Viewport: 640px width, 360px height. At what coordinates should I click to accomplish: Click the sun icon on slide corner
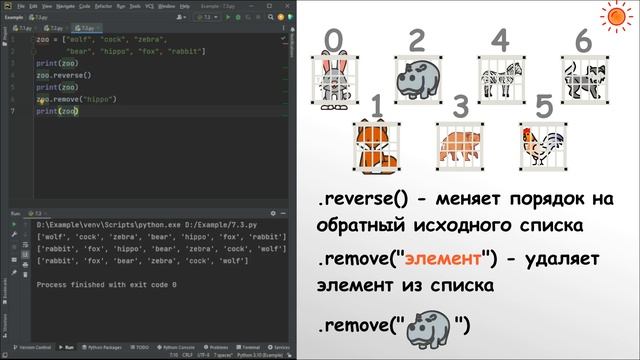[x=616, y=17]
